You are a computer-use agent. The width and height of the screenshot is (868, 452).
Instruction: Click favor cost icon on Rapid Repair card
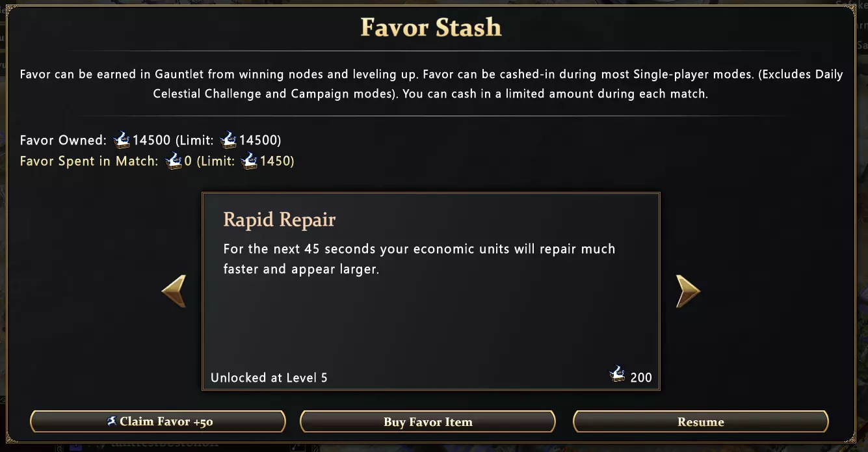[617, 375]
